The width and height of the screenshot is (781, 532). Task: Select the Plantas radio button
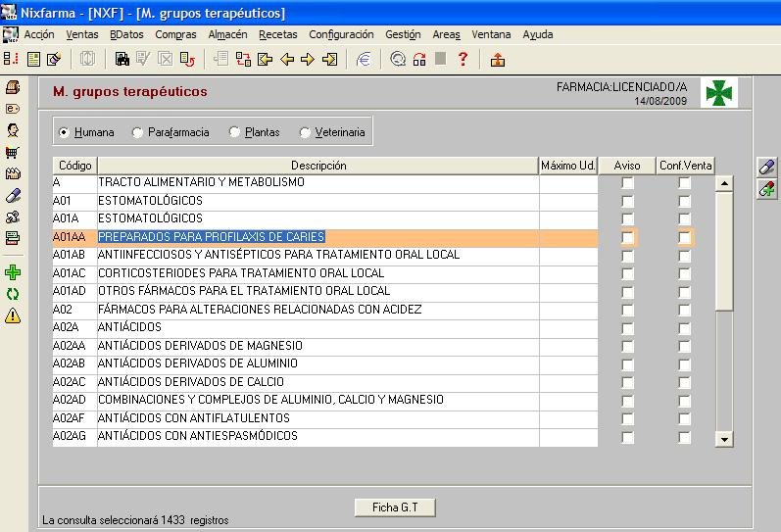pos(234,132)
